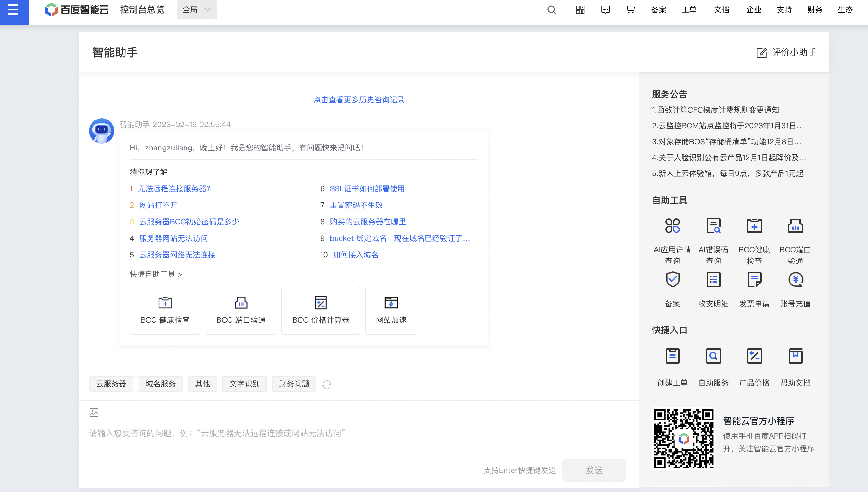Expand the 全局 region dropdown
Viewport: 868px width, 492px height.
197,10
